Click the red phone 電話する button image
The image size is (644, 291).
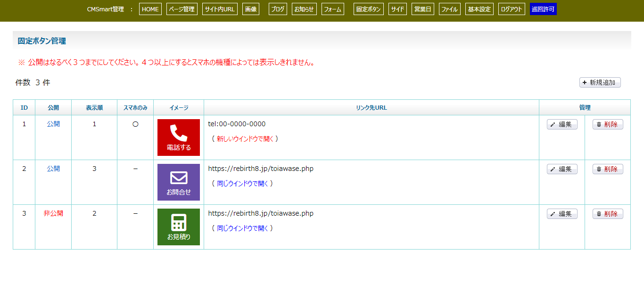[x=179, y=137]
